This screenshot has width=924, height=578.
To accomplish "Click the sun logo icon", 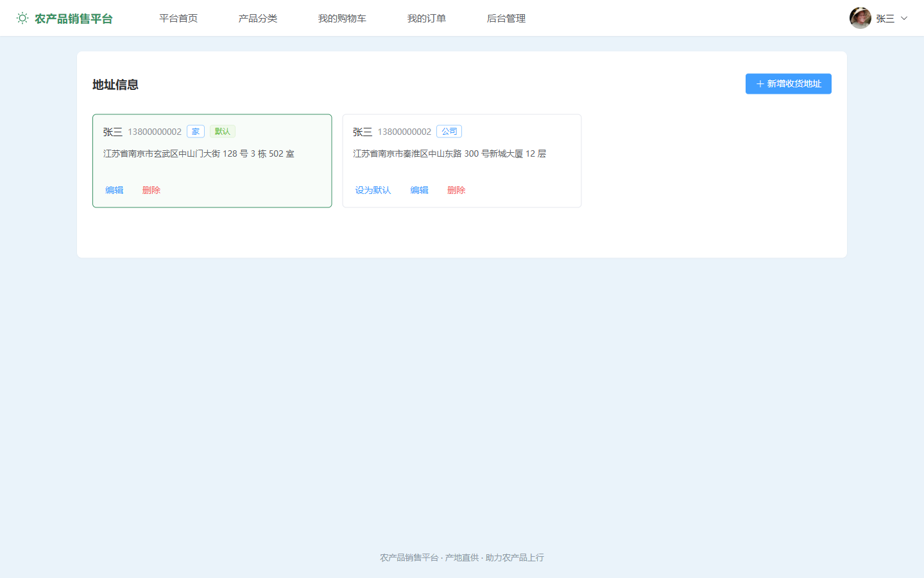I will 22,19.
